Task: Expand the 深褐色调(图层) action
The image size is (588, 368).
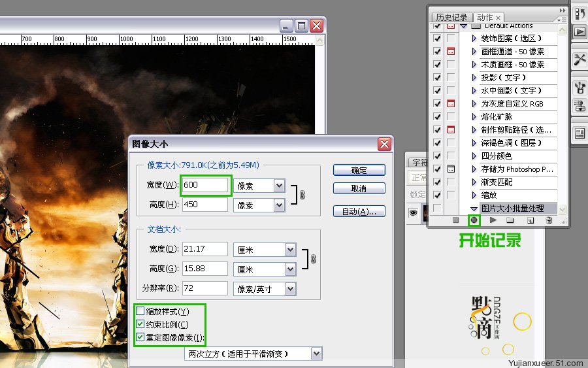Action: point(474,142)
